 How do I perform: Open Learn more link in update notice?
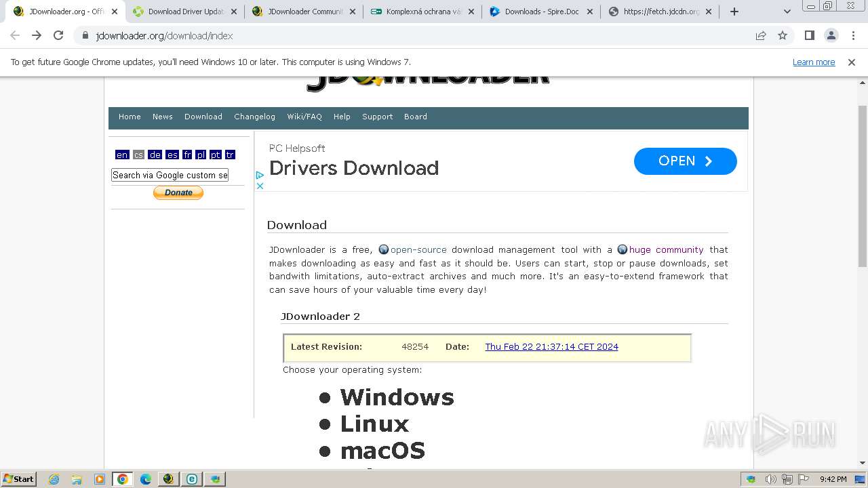pos(814,62)
